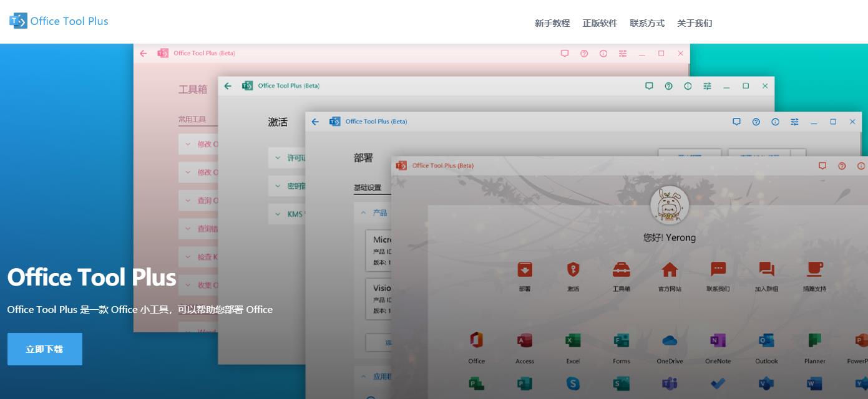
Task: Open the 正版软件 menu item
Action: tap(600, 23)
